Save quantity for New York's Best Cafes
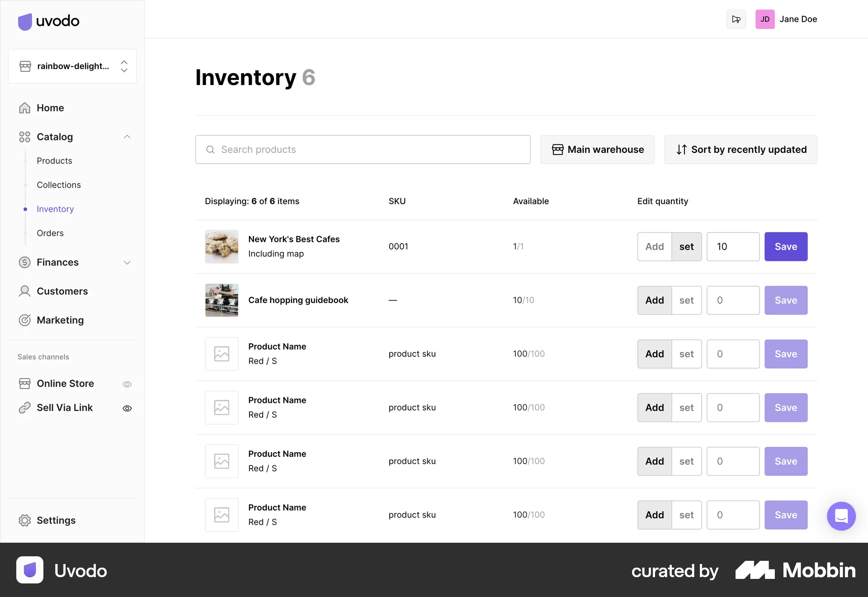The height and width of the screenshot is (597, 868). pyautogui.click(x=786, y=246)
